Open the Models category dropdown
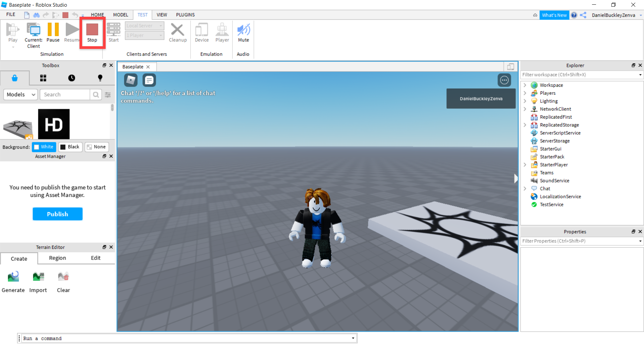The width and height of the screenshot is (644, 345). tap(20, 94)
